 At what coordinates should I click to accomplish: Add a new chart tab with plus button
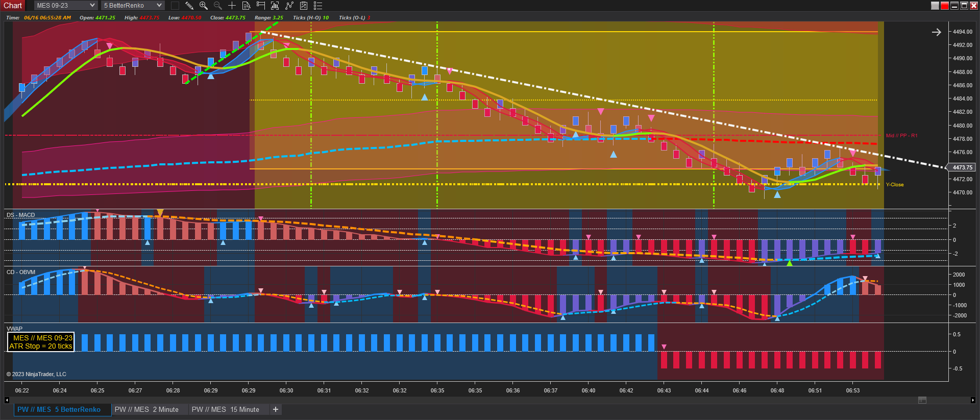(276, 409)
